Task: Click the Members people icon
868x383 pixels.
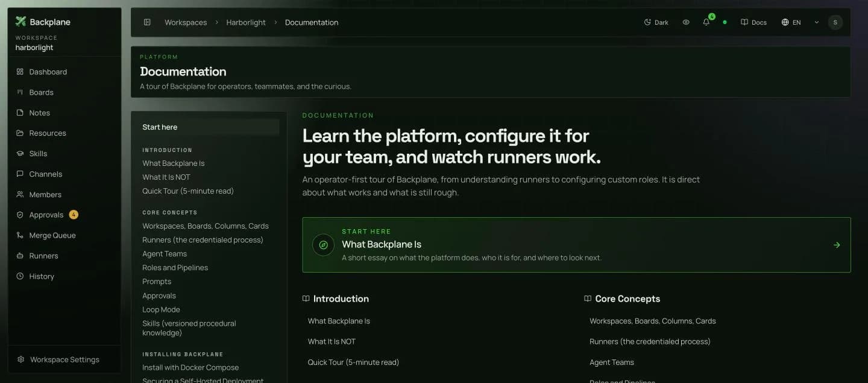Action: 20,195
